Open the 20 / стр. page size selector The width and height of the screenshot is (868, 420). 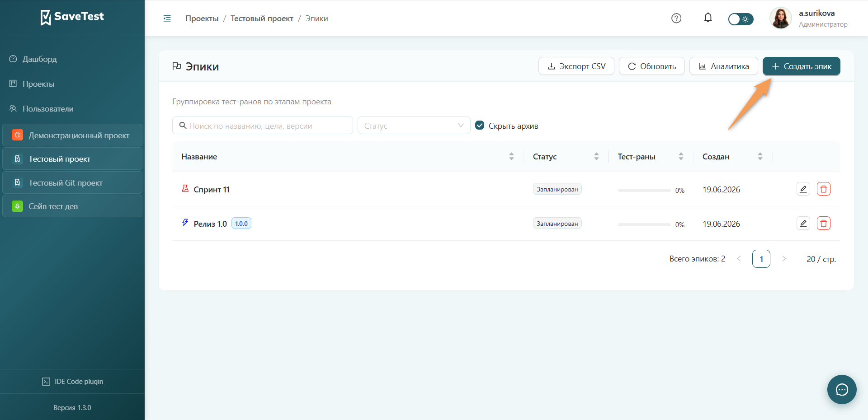click(x=821, y=259)
